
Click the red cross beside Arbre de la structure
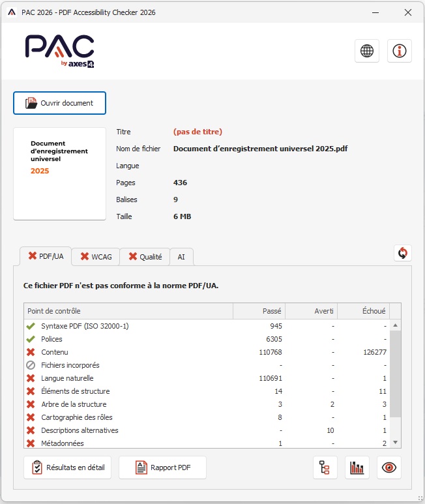[31, 404]
